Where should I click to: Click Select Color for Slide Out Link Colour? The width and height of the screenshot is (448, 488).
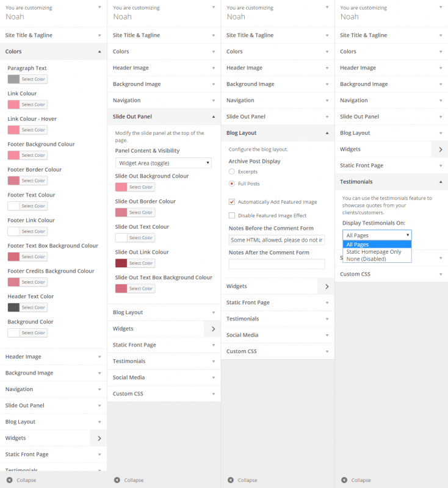[x=141, y=264]
